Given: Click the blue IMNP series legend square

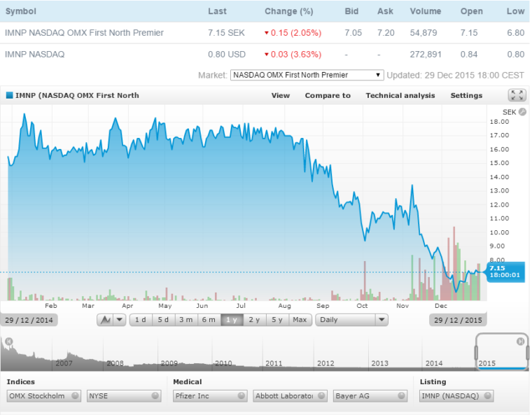Looking at the screenshot, I should (x=10, y=95).
